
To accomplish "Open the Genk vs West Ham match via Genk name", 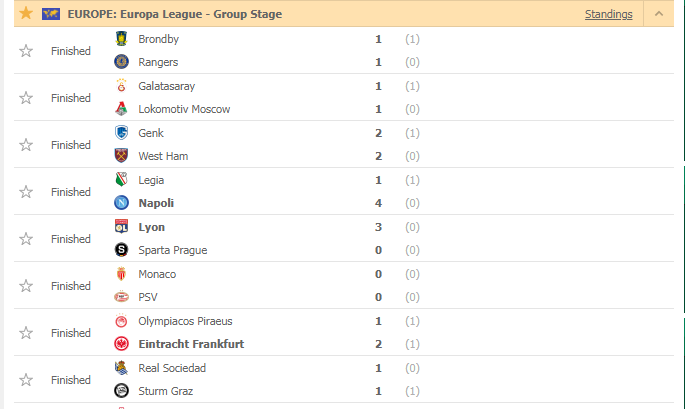I will [x=151, y=133].
